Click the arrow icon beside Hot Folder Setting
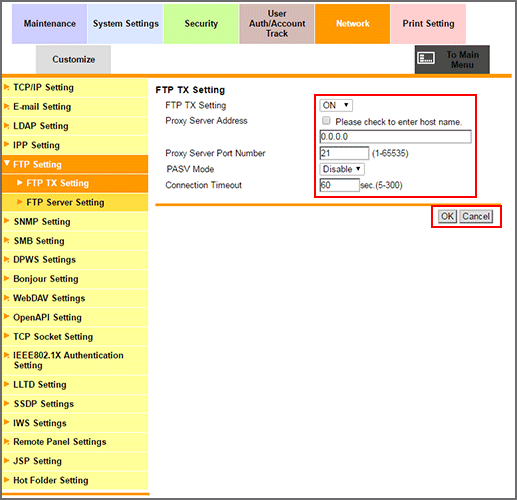The height and width of the screenshot is (500, 517). tap(6, 480)
